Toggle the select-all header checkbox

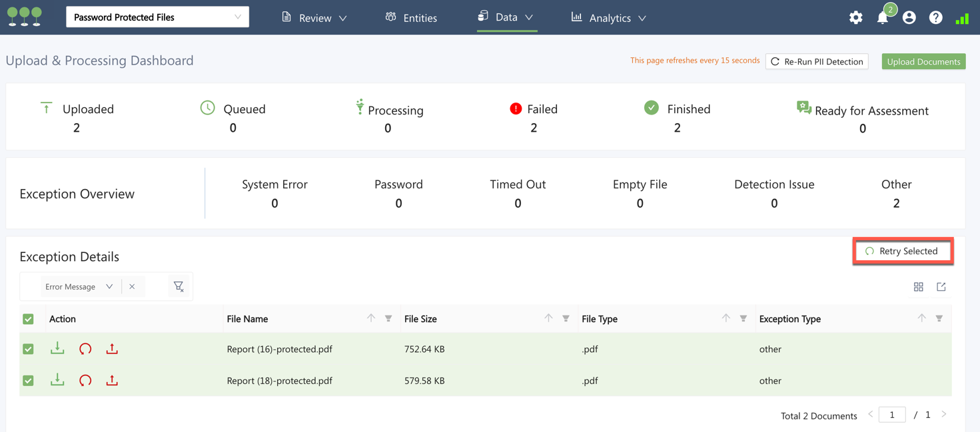28,319
